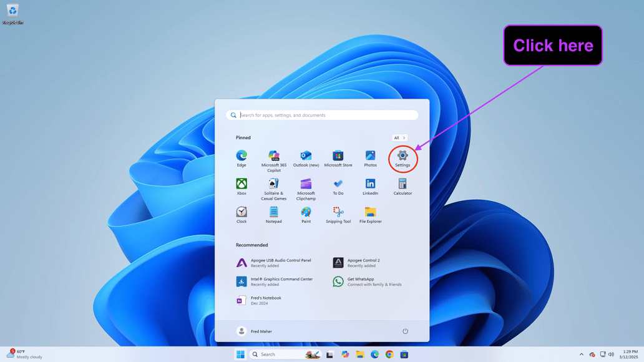Open the power options menu
The height and width of the screenshot is (362, 644).
tap(404, 331)
